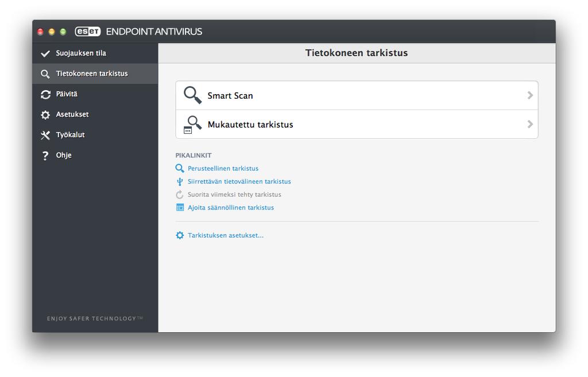Viewport: 588px width, 377px height.
Task: Click the checkmark icon beside Suojauksen tila
Action: point(45,53)
